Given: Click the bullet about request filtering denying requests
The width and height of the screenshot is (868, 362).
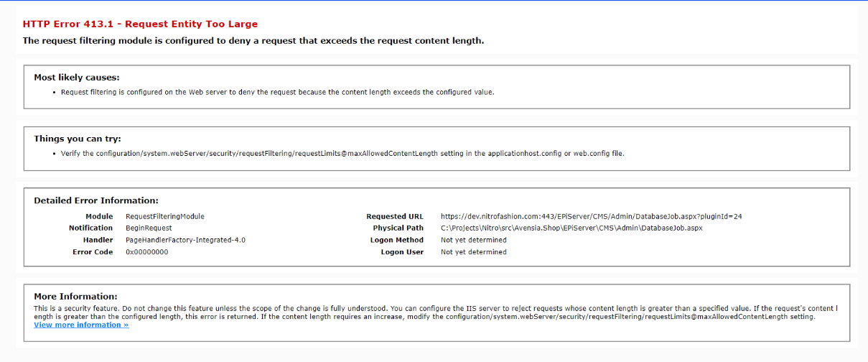Looking at the screenshot, I should click(277, 92).
